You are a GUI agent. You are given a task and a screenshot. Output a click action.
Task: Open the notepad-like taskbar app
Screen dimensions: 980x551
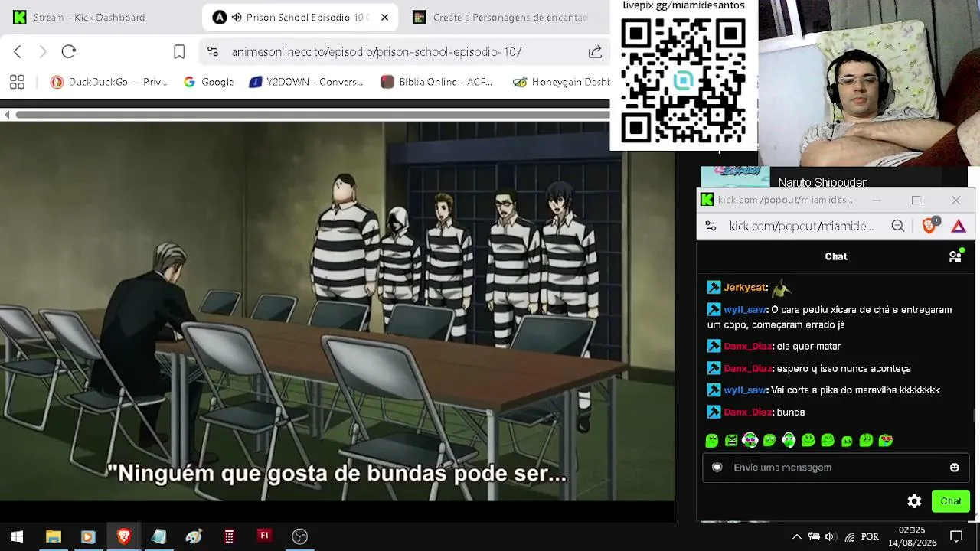click(x=158, y=536)
